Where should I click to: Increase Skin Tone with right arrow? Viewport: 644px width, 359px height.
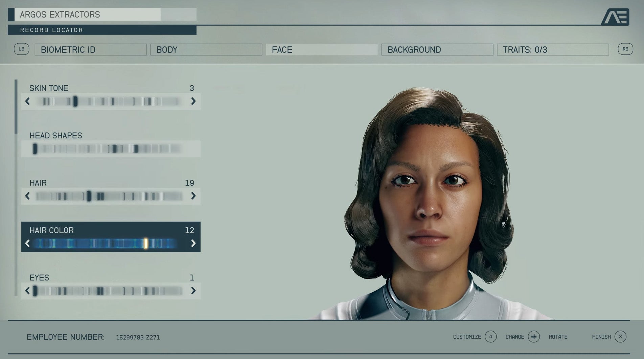click(x=193, y=101)
